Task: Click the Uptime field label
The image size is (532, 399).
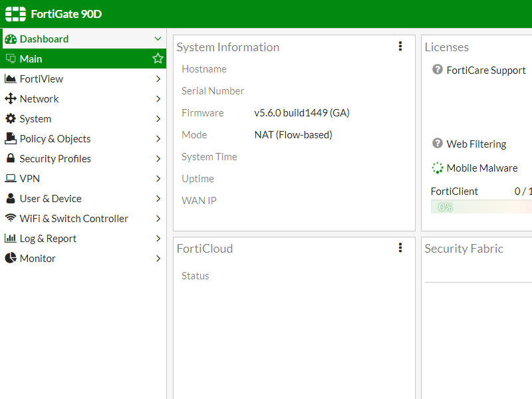Action: click(x=198, y=179)
